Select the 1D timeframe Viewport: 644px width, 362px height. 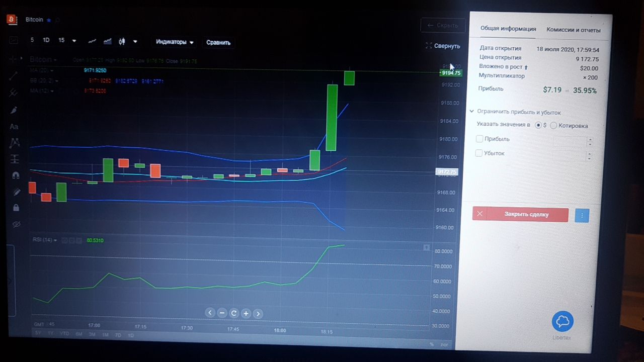46,40
